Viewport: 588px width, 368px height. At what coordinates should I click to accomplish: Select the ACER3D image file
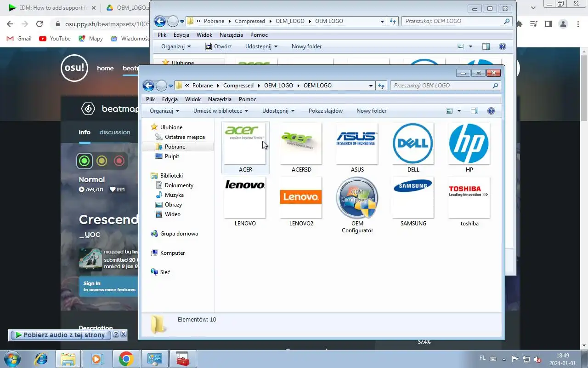(x=301, y=148)
